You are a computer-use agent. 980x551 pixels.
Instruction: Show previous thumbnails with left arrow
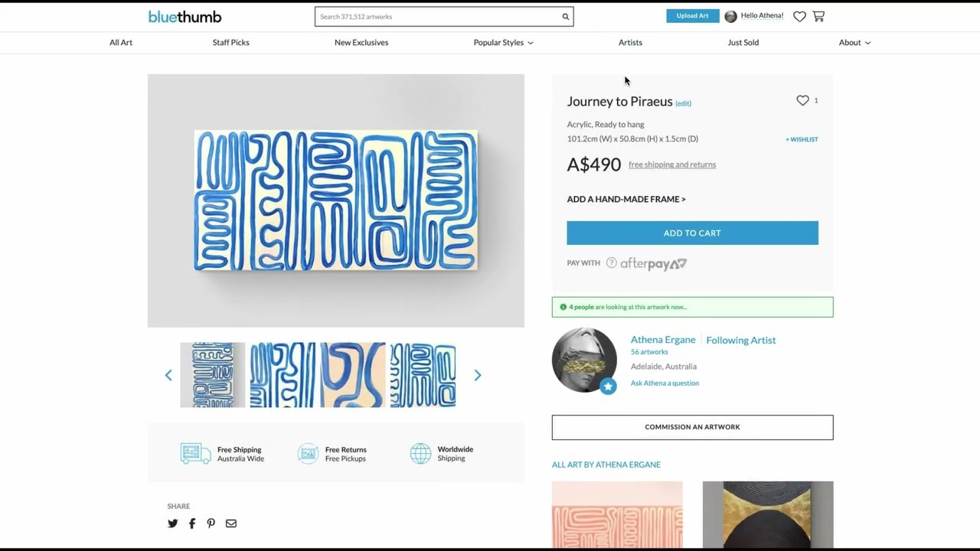point(168,375)
